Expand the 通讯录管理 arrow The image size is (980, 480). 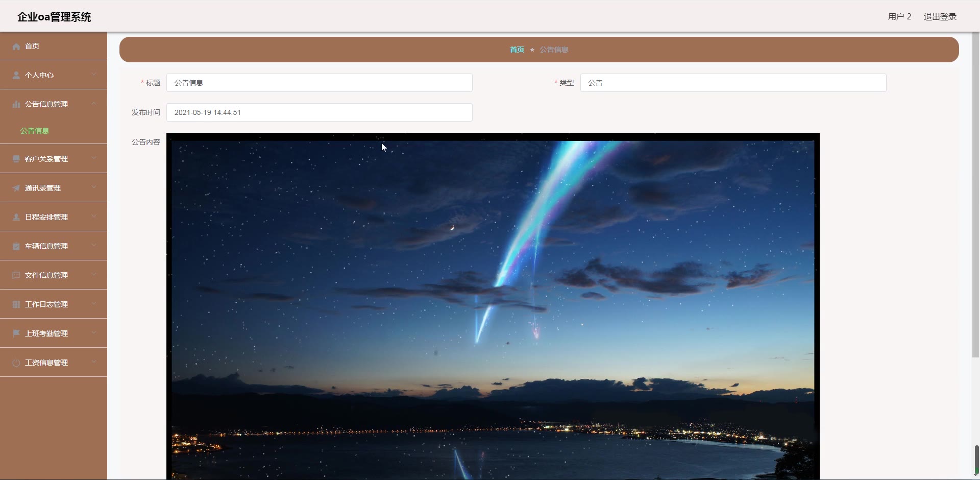click(x=94, y=187)
